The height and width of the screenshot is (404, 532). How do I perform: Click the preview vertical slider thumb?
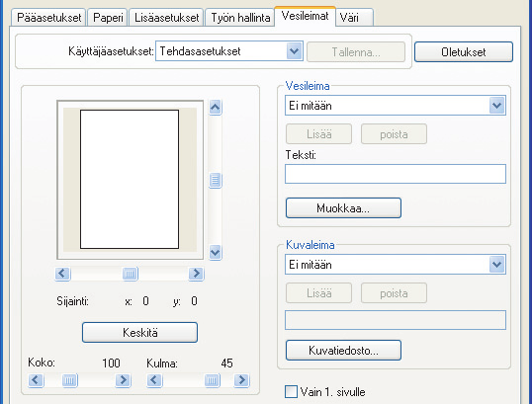pyautogui.click(x=216, y=180)
